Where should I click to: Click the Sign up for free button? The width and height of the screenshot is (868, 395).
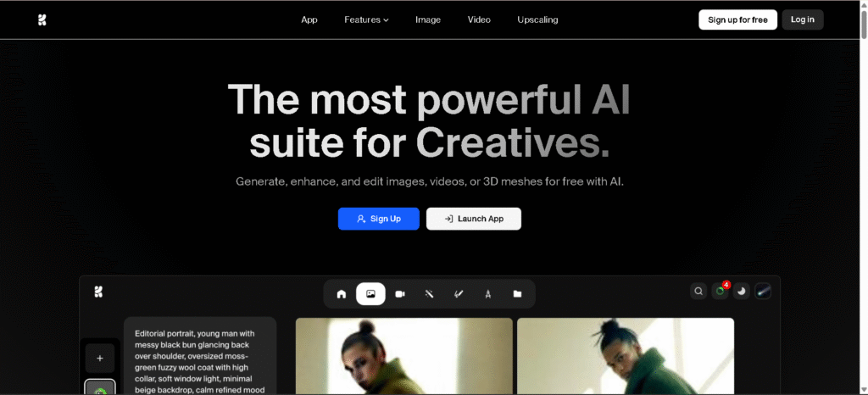[x=737, y=19]
